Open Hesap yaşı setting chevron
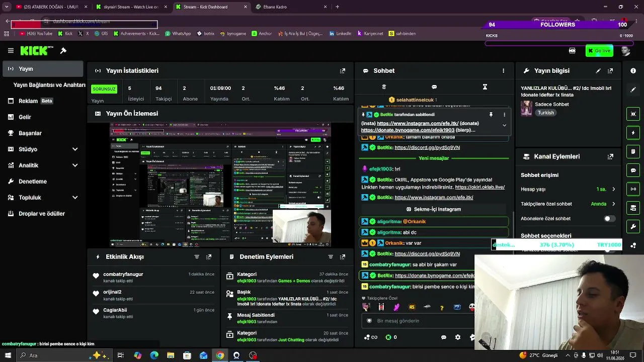The image size is (644, 362). (x=613, y=190)
